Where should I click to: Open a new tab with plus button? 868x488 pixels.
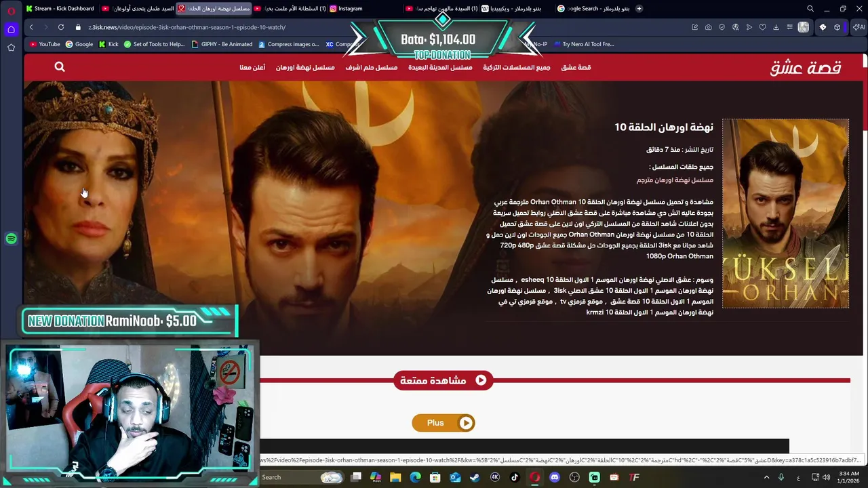[639, 9]
